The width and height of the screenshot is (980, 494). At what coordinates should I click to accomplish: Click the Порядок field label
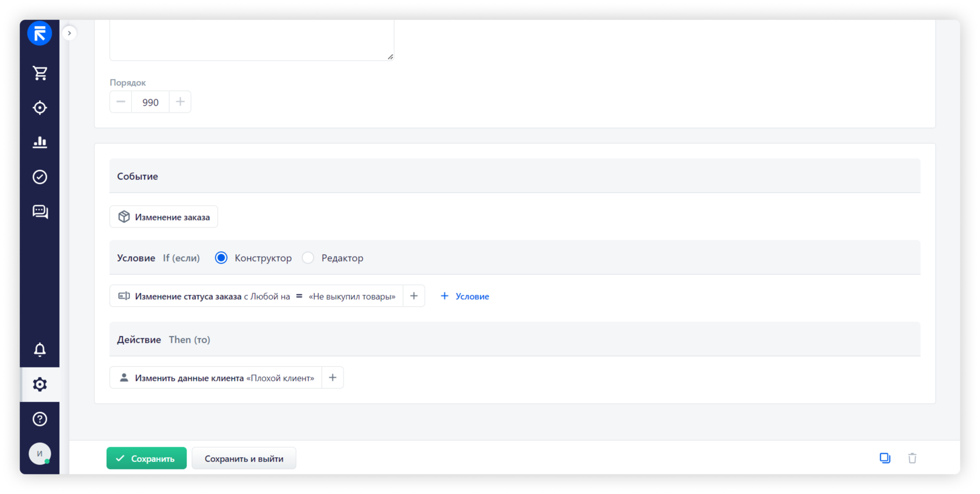click(x=128, y=83)
